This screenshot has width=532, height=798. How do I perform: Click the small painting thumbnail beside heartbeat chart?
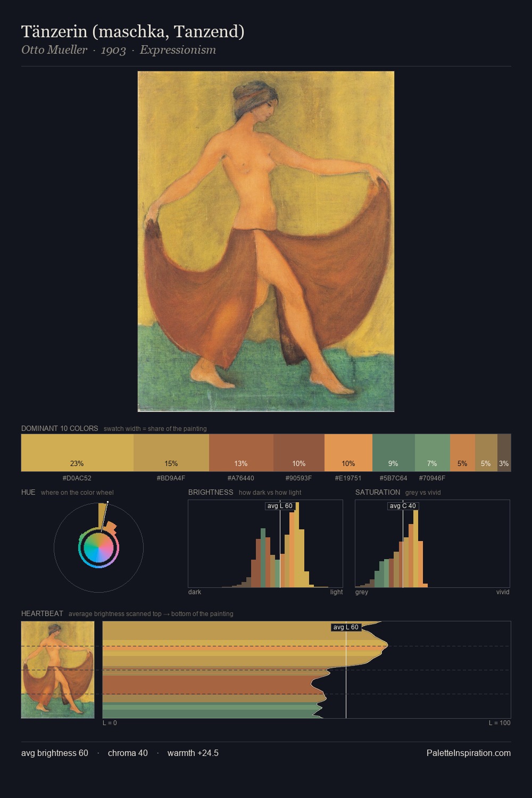[x=57, y=670]
